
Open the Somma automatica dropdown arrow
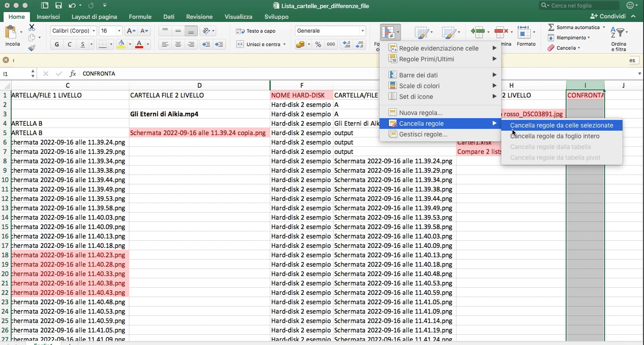pos(604,27)
